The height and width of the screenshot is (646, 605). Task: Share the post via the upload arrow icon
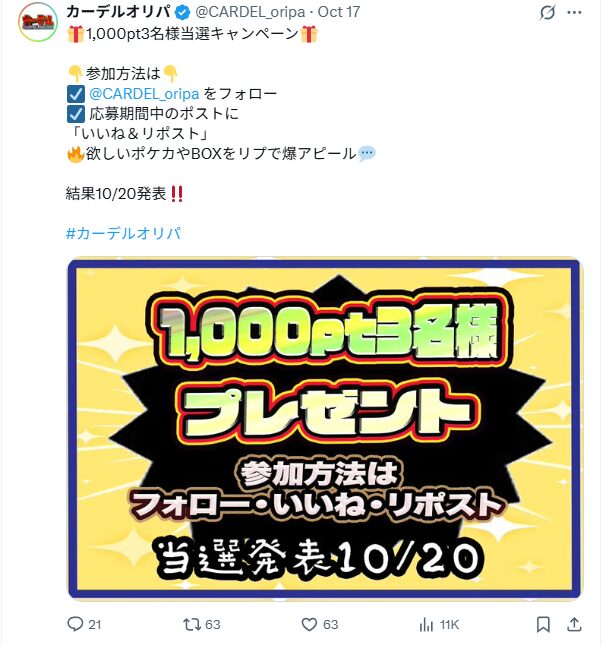coord(574,625)
